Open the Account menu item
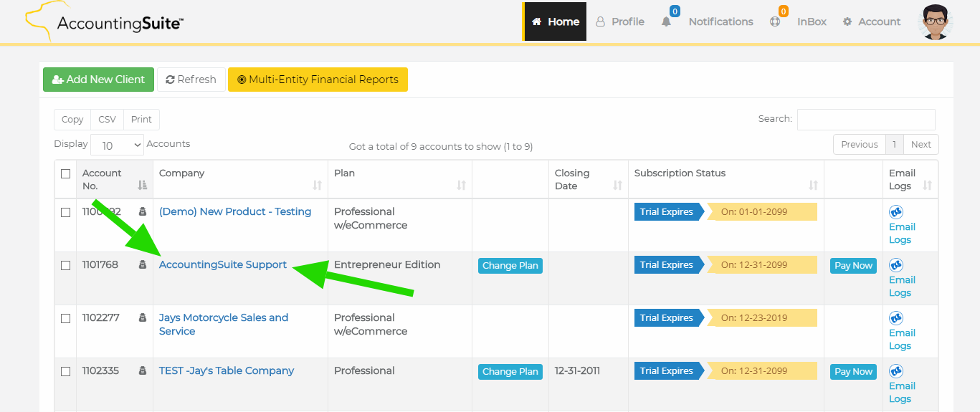Screen dimensions: 980x412 872,21
